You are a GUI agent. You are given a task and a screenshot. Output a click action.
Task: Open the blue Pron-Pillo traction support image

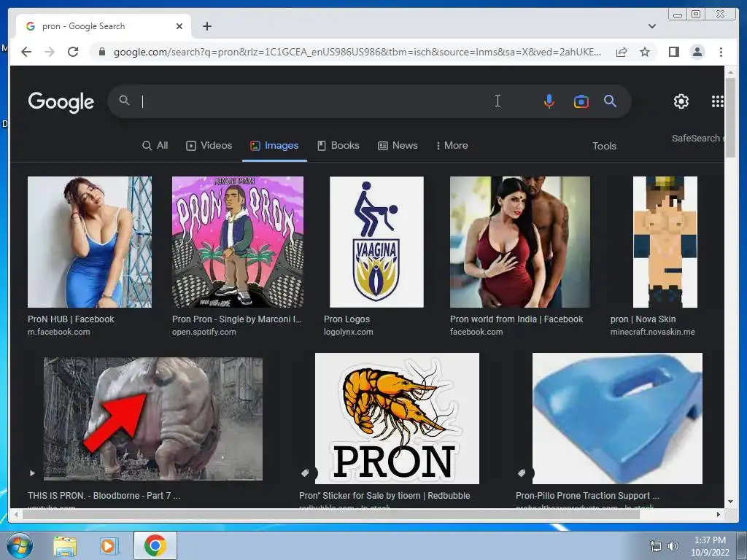617,418
